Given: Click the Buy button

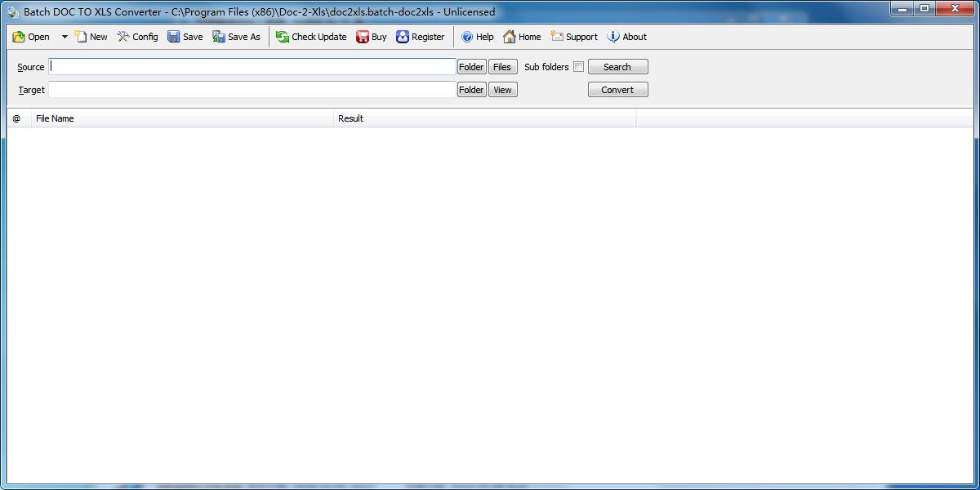Looking at the screenshot, I should point(372,37).
